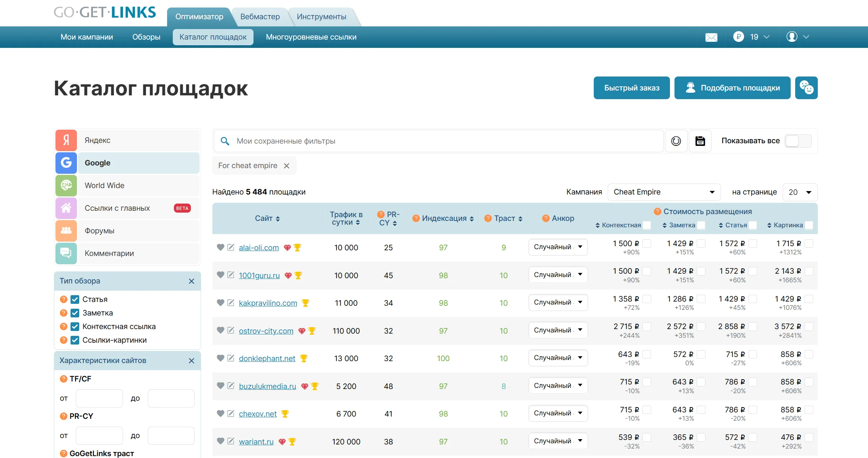Viewport: 868px width, 458px height.
Task: Expand the anchor dropdown for alai-oli.com
Action: point(558,247)
